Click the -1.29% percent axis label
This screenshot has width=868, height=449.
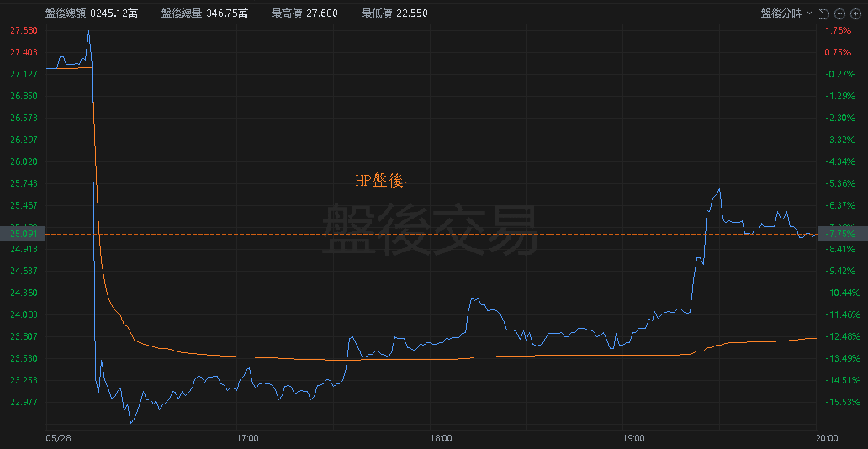point(839,96)
